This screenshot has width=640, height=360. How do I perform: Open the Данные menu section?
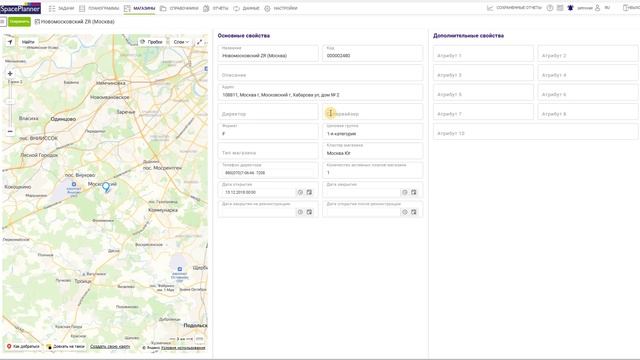point(246,8)
